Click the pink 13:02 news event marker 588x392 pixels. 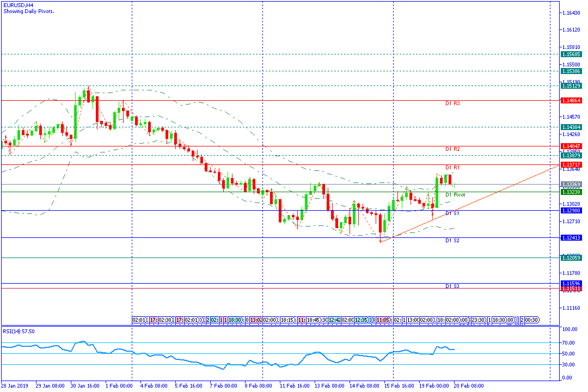[256, 320]
